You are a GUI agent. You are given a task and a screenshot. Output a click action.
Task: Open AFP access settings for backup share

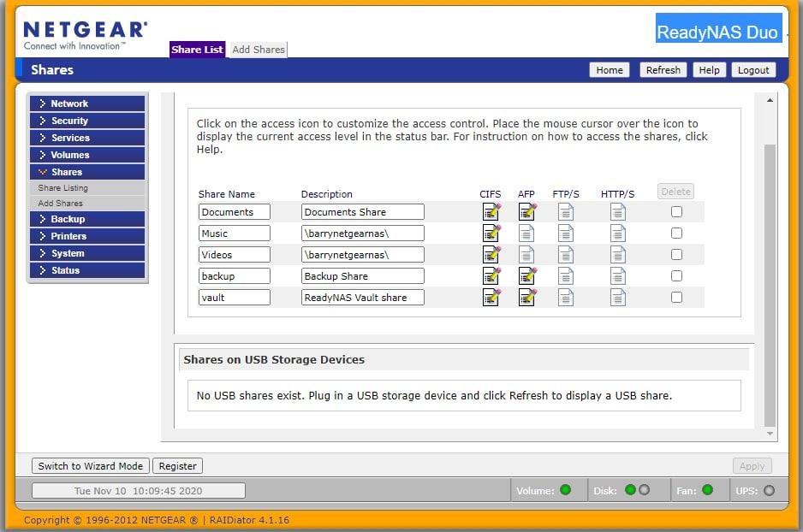(x=527, y=276)
